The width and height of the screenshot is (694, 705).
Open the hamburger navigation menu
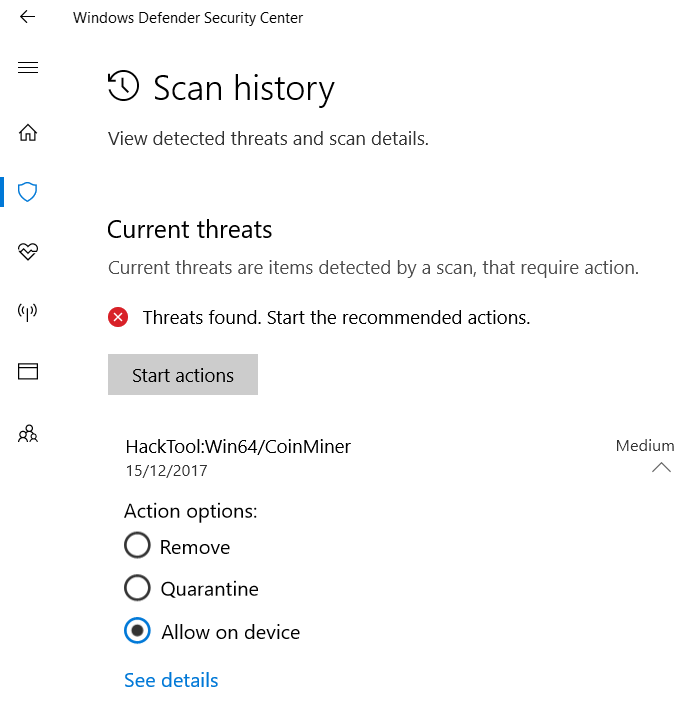point(28,67)
